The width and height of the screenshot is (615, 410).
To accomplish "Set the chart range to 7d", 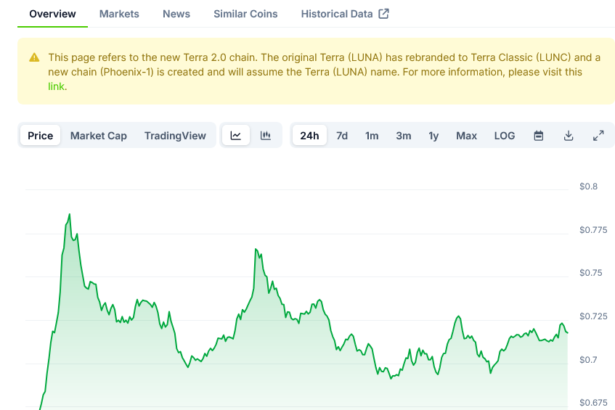I will [x=342, y=136].
